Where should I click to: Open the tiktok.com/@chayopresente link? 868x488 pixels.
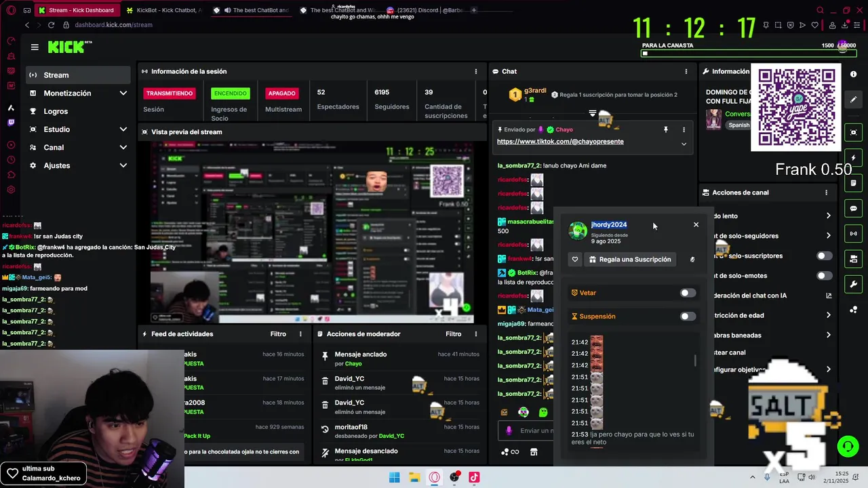(560, 142)
